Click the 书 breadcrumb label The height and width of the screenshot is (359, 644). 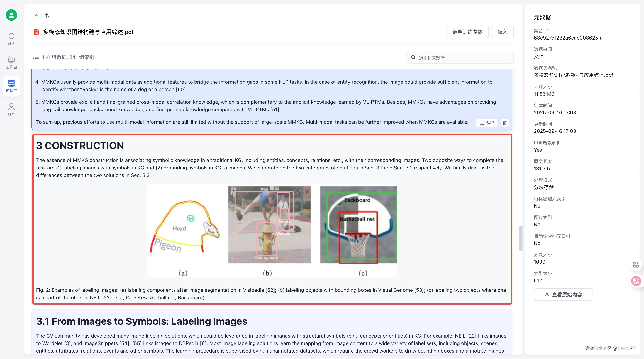pos(47,16)
